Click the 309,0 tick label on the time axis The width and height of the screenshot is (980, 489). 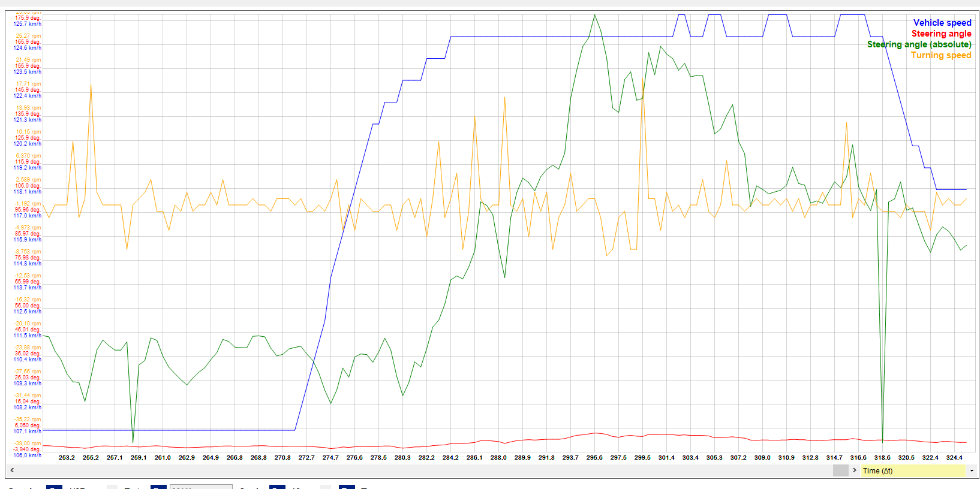click(762, 458)
